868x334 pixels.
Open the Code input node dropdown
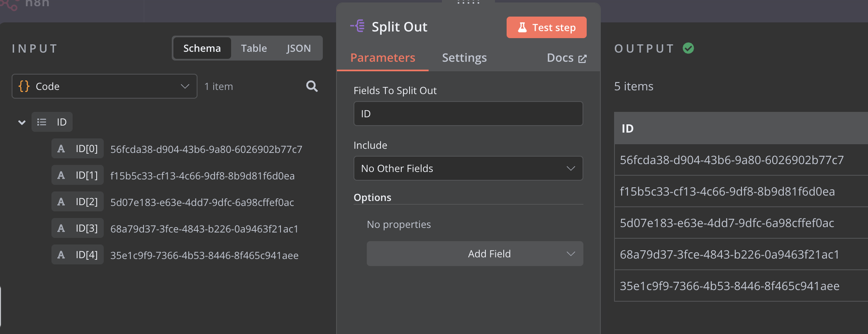click(x=105, y=86)
